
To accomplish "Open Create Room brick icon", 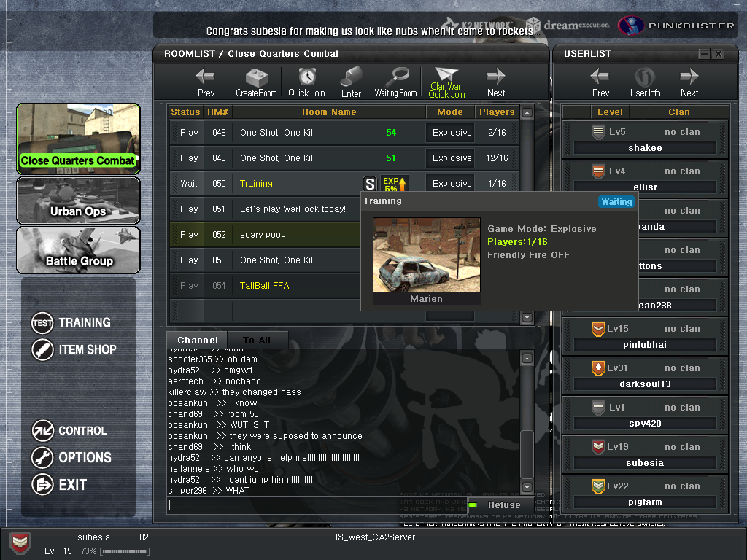I will coord(256,82).
